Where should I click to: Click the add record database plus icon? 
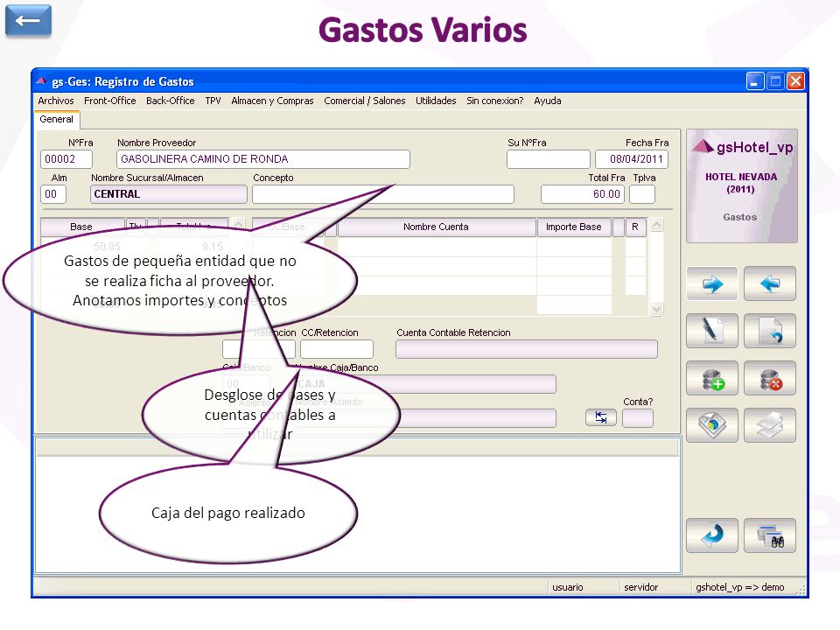pos(712,378)
